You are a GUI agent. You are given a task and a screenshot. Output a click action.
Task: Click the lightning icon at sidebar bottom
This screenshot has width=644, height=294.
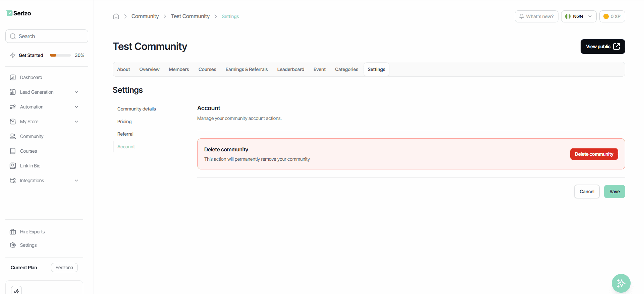pos(16,291)
